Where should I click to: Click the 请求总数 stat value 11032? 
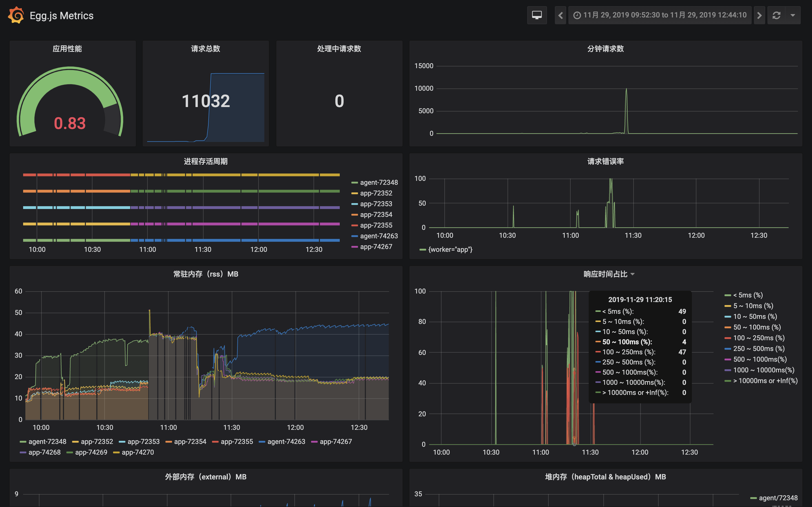tap(206, 101)
